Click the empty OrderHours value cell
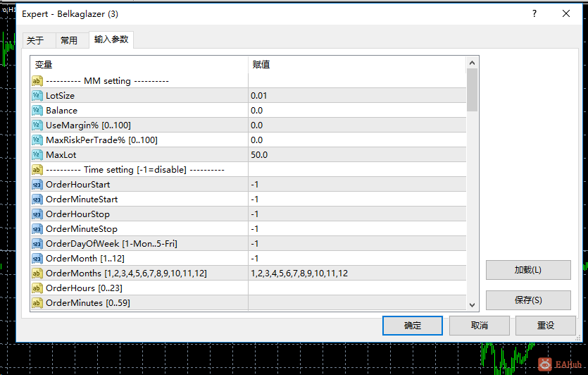 pyautogui.click(x=357, y=288)
